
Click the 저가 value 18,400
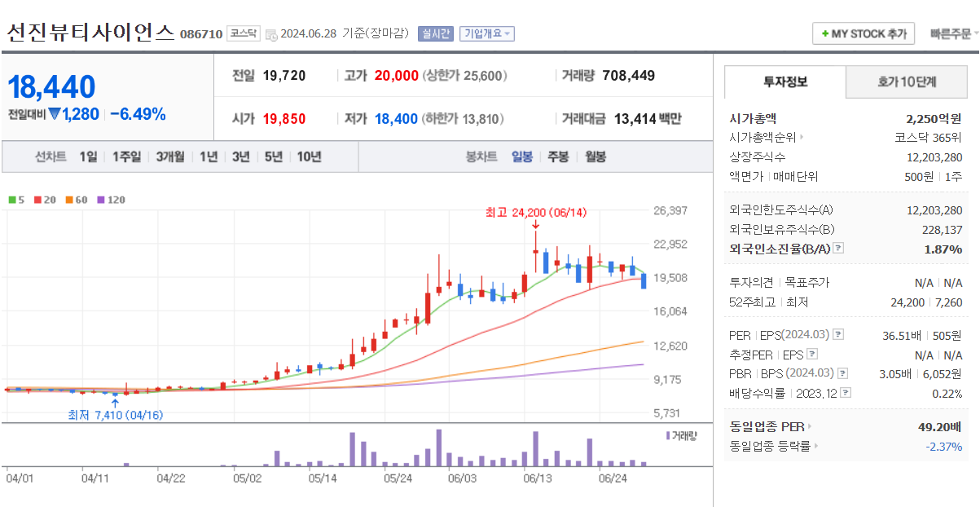pyautogui.click(x=397, y=119)
